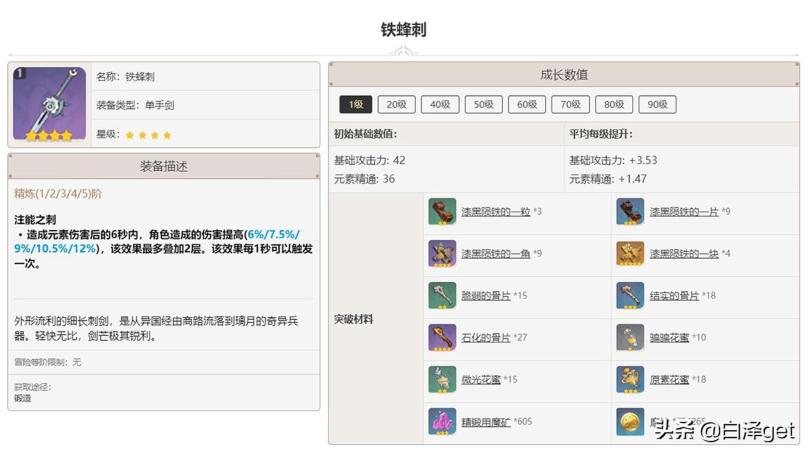Click the 微光花蜜 material icon
This screenshot has height=454, width=808.
point(442,380)
